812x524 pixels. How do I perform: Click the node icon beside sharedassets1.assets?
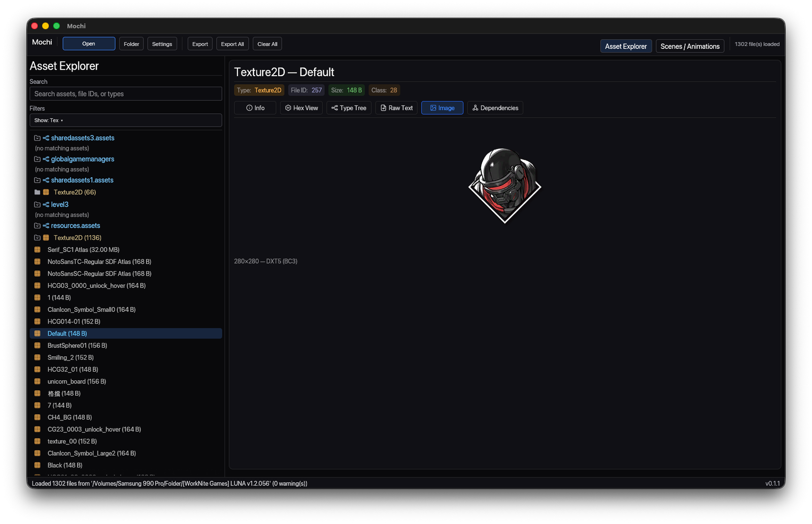[x=46, y=180]
